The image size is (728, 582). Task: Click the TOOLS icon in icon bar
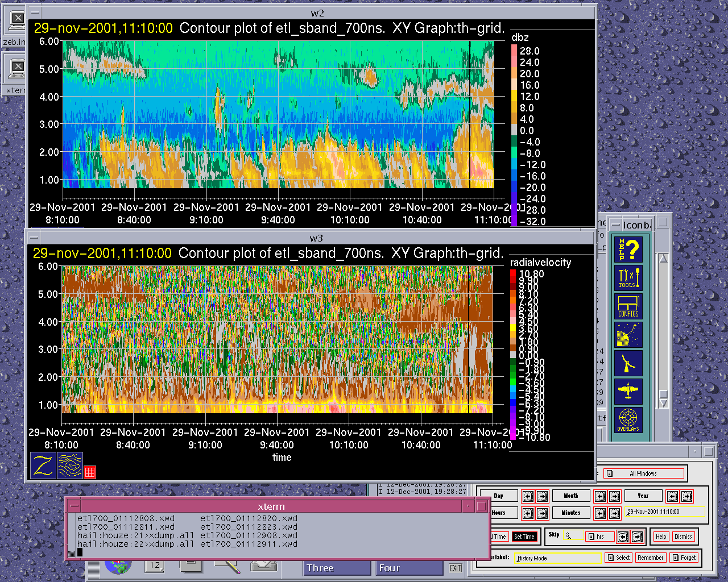click(x=628, y=278)
